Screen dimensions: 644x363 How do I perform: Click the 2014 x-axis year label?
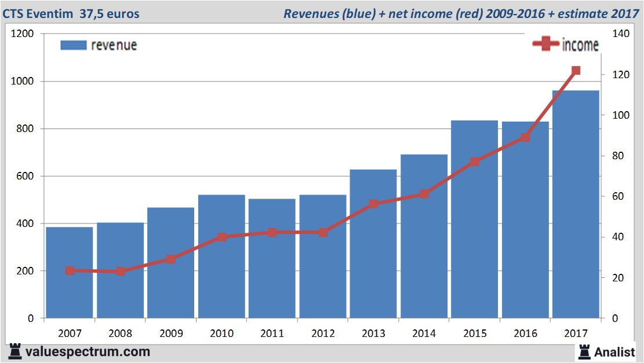point(424,333)
